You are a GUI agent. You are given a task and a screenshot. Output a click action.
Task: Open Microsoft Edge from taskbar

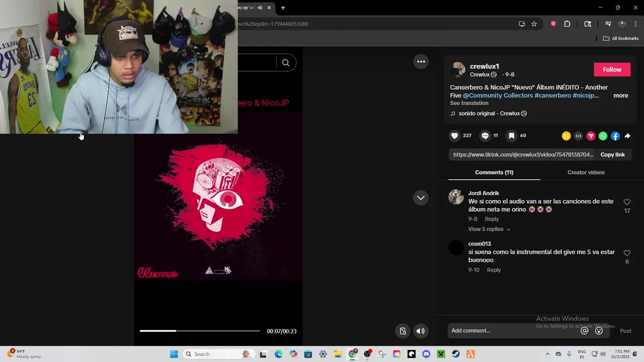pyautogui.click(x=279, y=354)
